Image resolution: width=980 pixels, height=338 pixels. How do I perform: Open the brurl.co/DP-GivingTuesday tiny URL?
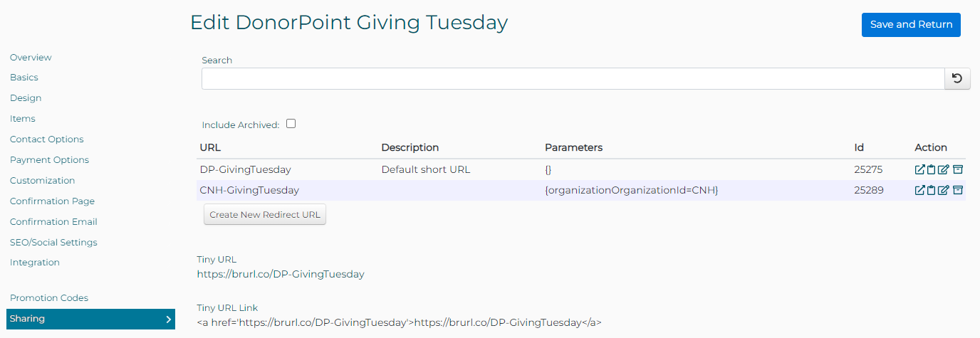point(281,274)
